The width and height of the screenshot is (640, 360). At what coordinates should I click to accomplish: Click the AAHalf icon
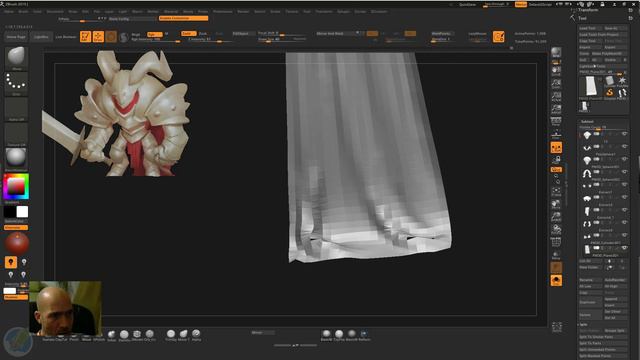point(556,109)
